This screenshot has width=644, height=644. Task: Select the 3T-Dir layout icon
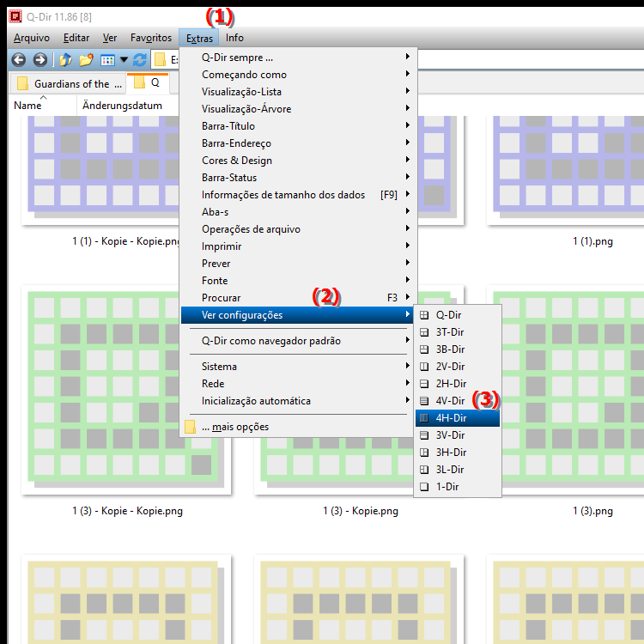424,332
